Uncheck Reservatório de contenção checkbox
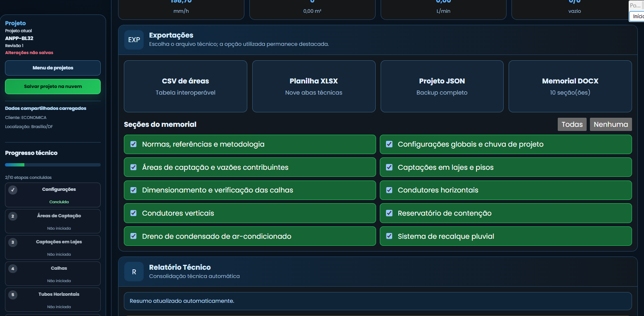Screen dimensions: 644x316 pos(389,213)
